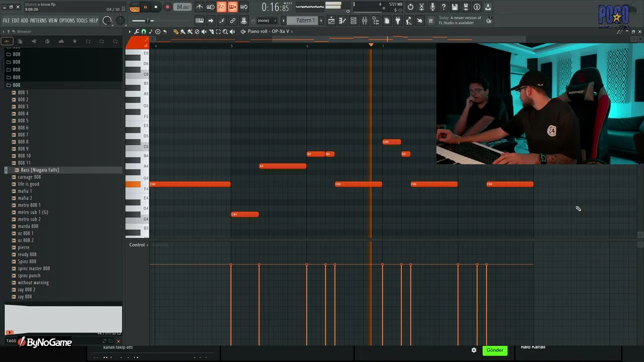Toggle typing keyboard to piano
644x362 pixels.
pyautogui.click(x=200, y=21)
